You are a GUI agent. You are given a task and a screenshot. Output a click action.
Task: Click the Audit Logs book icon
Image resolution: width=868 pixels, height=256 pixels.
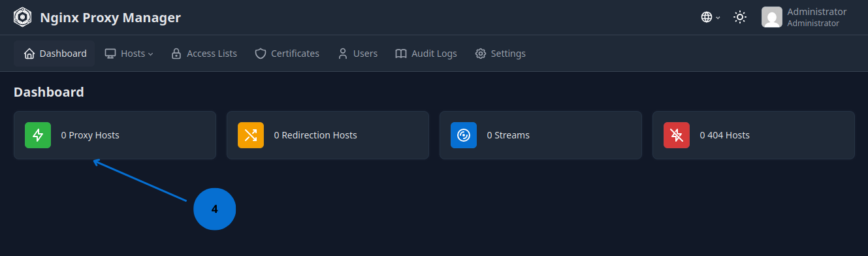[x=401, y=54]
